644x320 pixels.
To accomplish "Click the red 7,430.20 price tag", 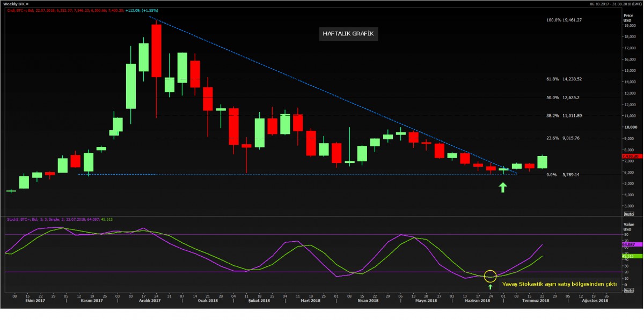I will 631,157.
